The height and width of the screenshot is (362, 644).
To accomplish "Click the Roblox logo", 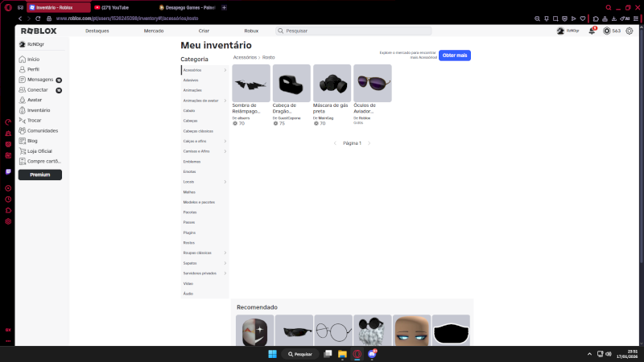I will 39,31.
